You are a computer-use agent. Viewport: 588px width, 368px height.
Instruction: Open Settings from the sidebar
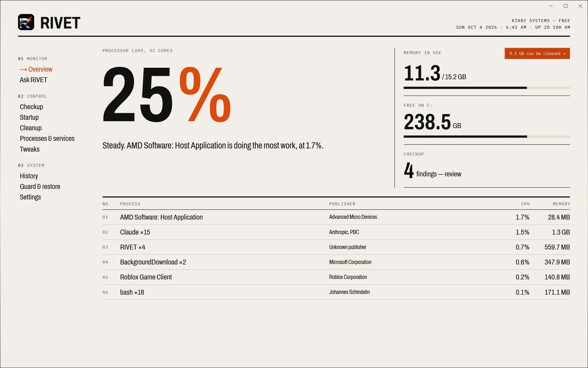(30, 197)
